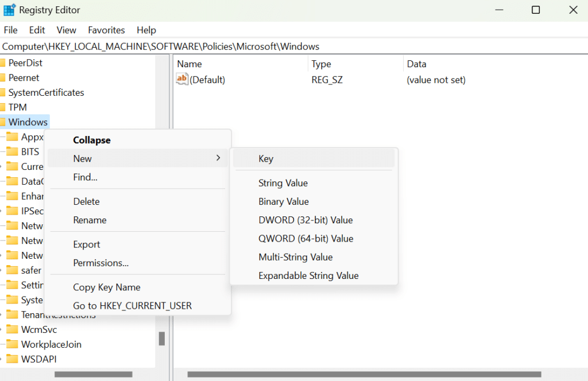588x381 pixels.
Task: Select the safer key label
Action: [x=31, y=270]
